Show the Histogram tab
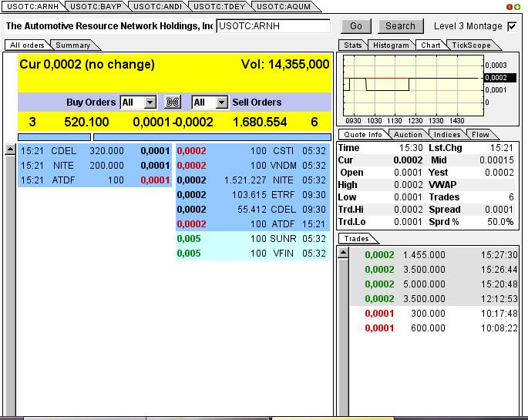 pos(391,45)
